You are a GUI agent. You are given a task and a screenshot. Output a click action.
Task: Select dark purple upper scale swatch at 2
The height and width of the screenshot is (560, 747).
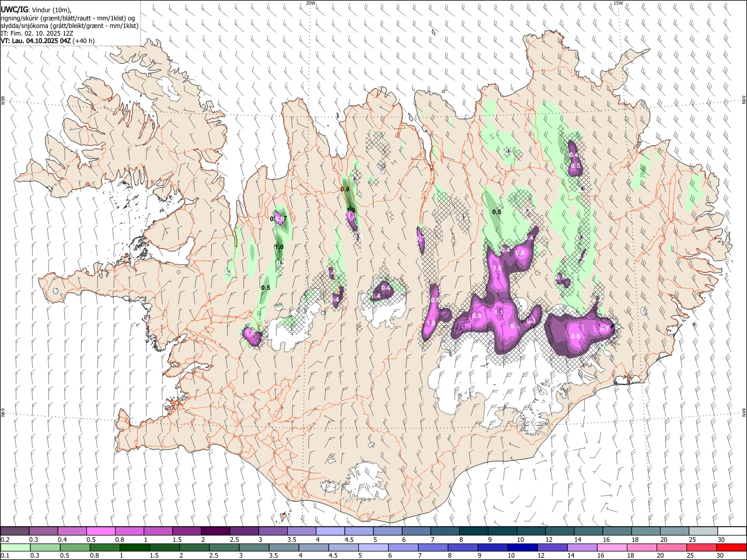pos(215,531)
